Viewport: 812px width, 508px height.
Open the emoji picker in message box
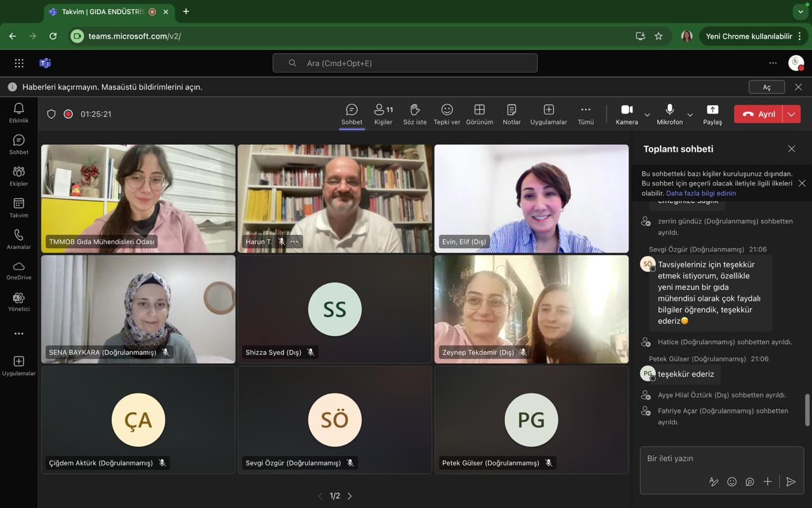[731, 482]
